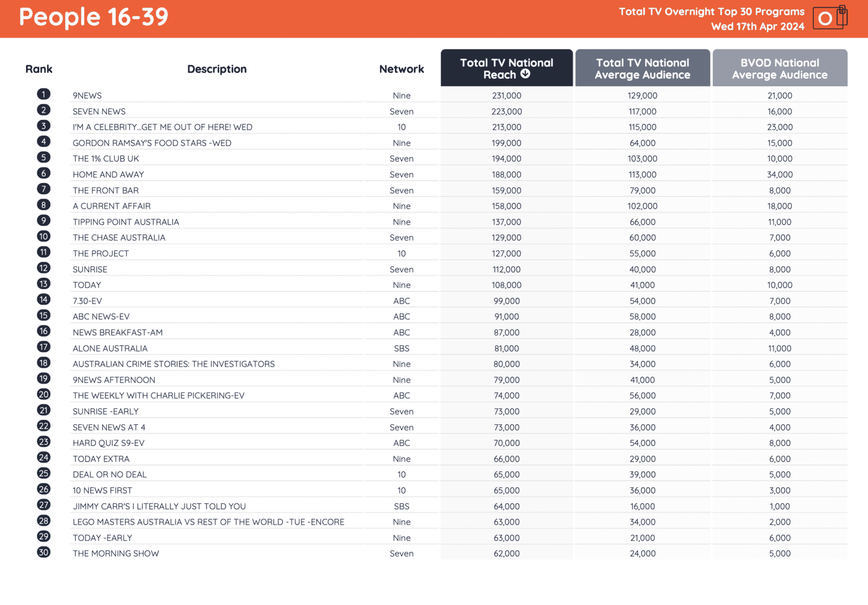Click rank badge number 30
This screenshot has height=605, width=868.
pos(44,552)
